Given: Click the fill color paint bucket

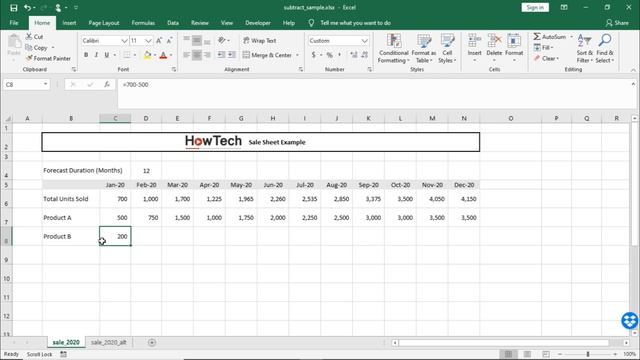Looking at the screenshot, I should pyautogui.click(x=147, y=55).
